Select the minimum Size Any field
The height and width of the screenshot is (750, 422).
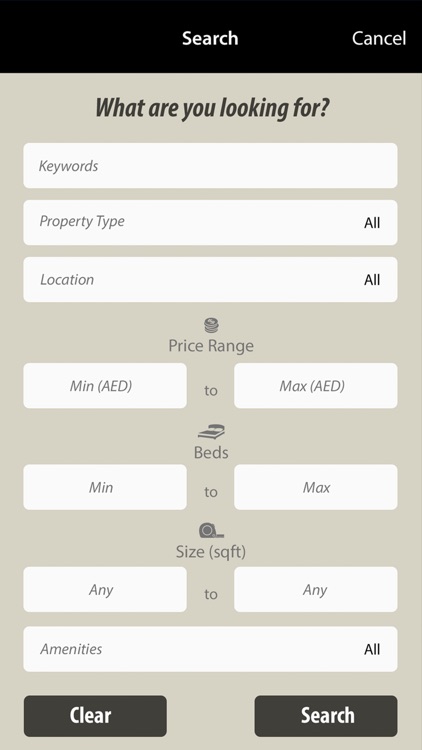click(x=105, y=589)
